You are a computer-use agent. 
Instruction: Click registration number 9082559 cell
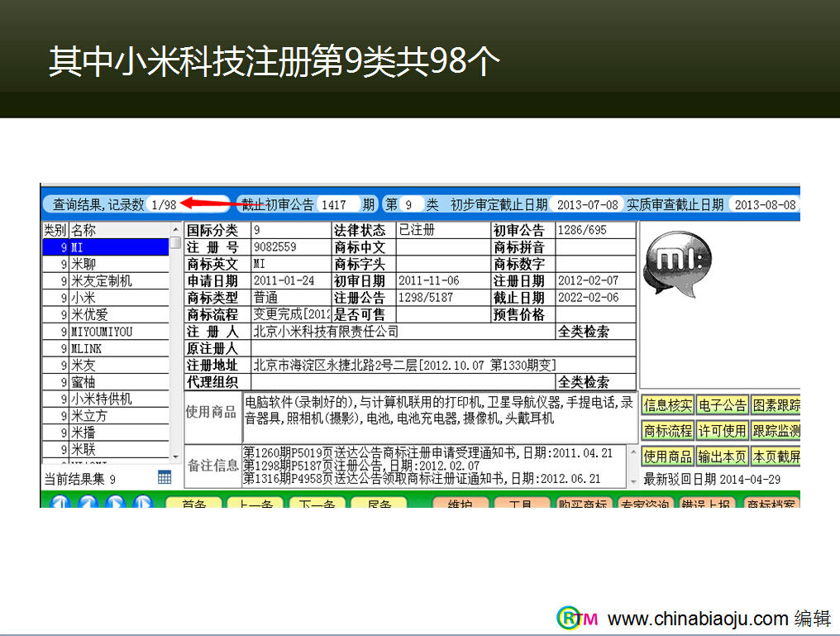pos(291,247)
